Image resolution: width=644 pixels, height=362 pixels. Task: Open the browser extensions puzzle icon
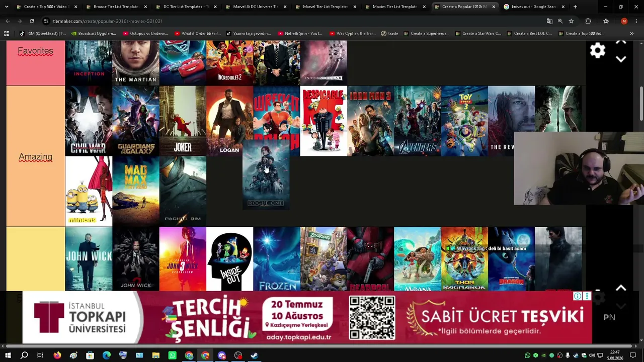pyautogui.click(x=588, y=21)
